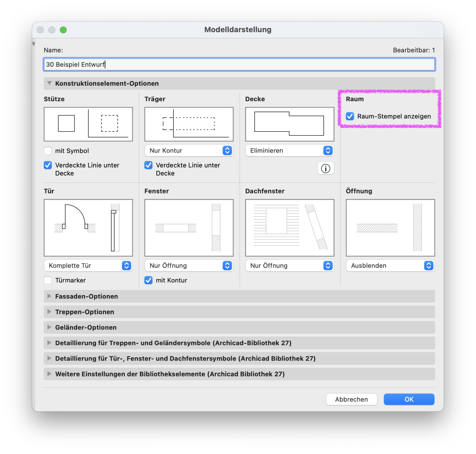Image resolution: width=476 pixels, height=454 pixels.
Task: Click the Decke info icon button
Action: pyautogui.click(x=325, y=169)
